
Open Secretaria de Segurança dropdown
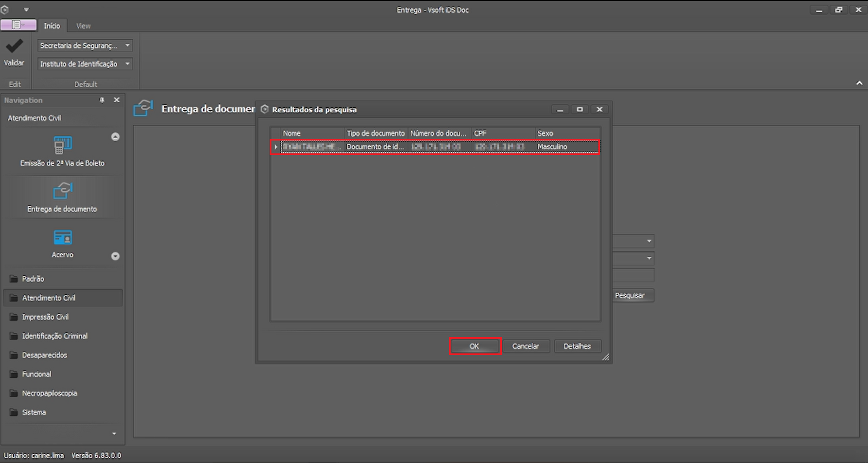pyautogui.click(x=85, y=45)
